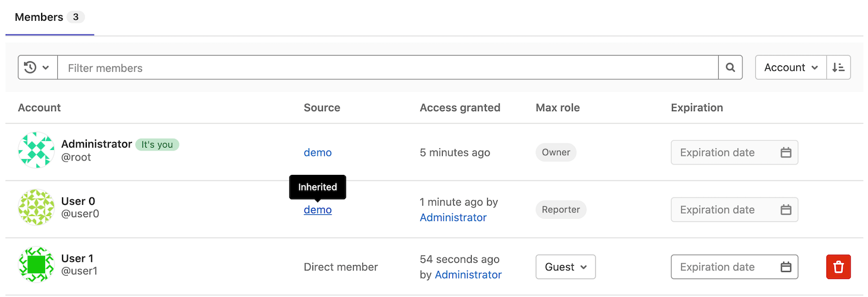Click the red trash icon for User 1
The height and width of the screenshot is (297, 868).
(838, 267)
